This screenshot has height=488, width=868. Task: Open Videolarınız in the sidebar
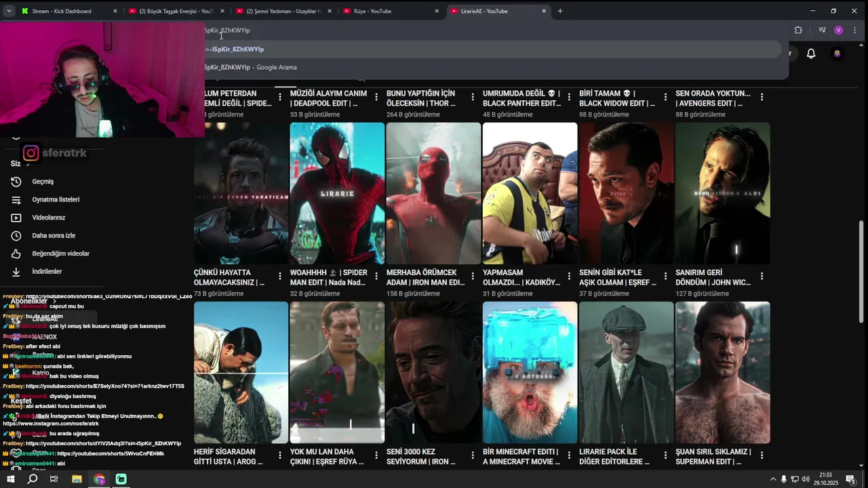(x=48, y=218)
